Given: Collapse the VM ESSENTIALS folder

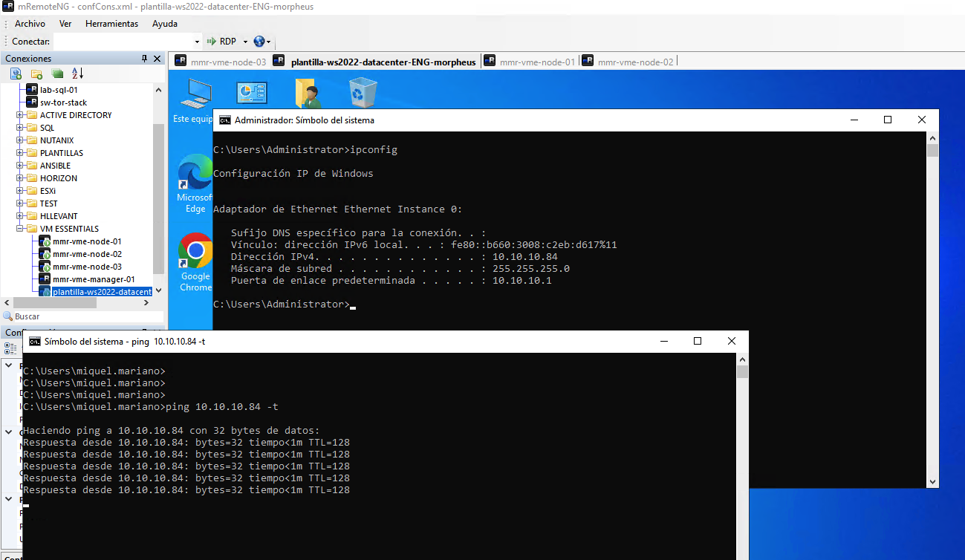Looking at the screenshot, I should [x=18, y=228].
